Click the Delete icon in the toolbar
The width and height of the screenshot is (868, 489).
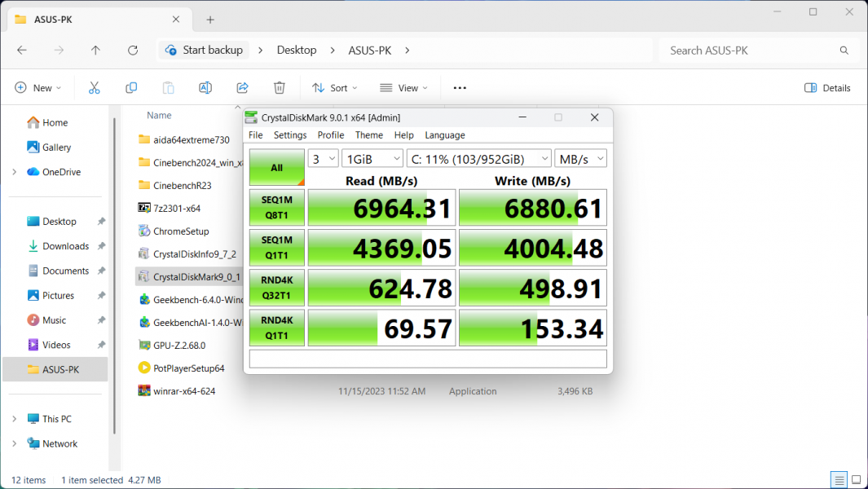278,87
